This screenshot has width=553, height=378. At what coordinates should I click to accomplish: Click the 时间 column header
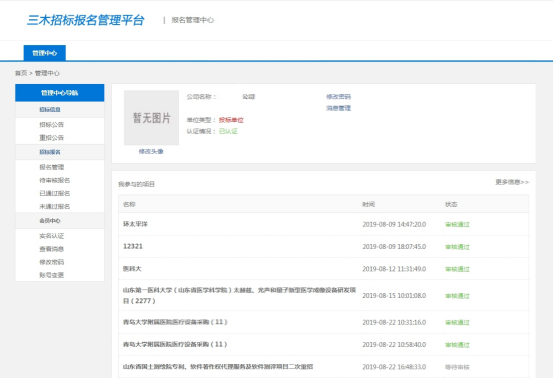coord(369,204)
